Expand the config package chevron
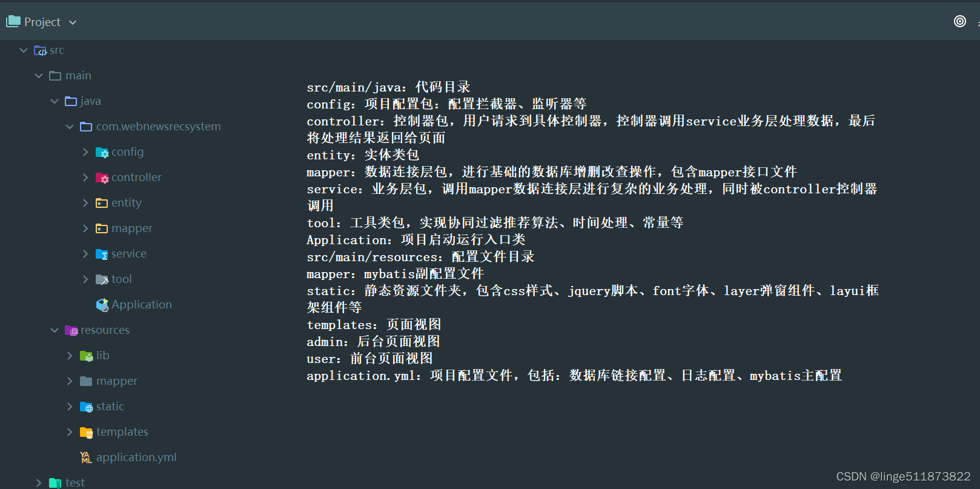980x489 pixels. tap(85, 152)
